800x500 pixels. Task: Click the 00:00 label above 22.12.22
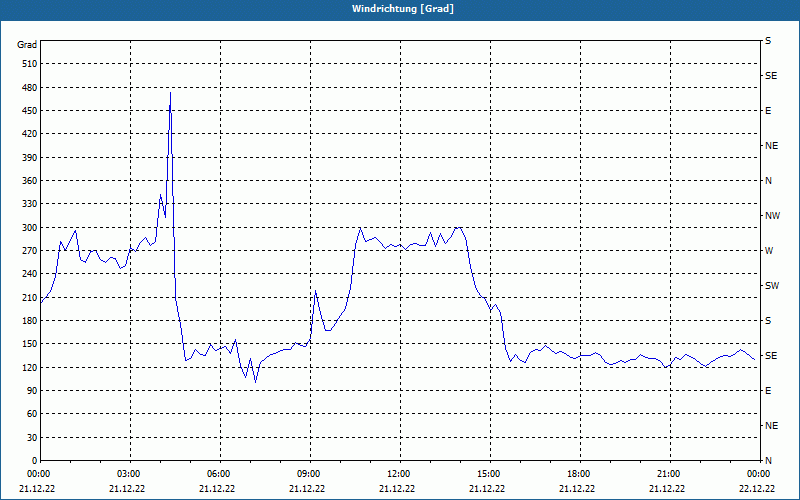(x=758, y=474)
